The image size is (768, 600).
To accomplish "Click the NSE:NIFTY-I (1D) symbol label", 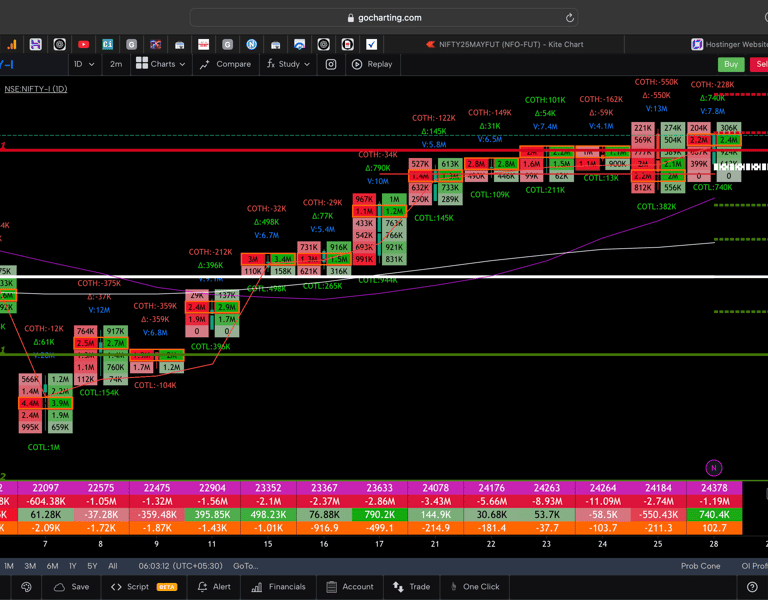I will click(x=36, y=89).
